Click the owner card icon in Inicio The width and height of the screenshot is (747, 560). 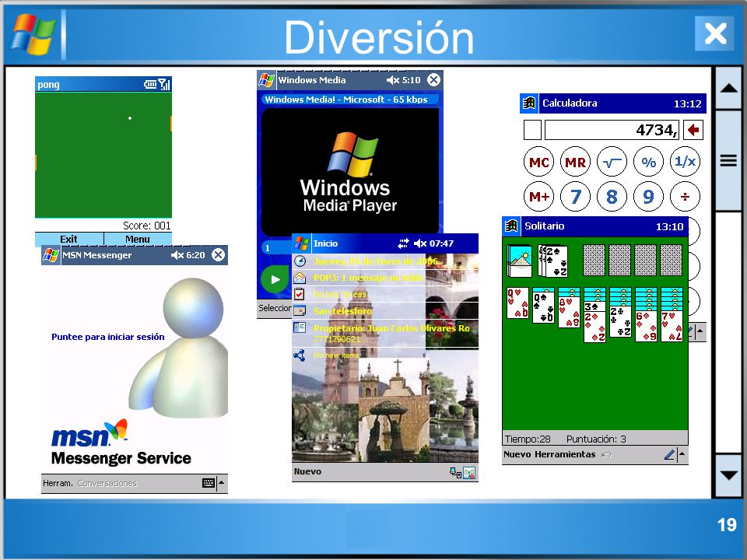pyautogui.click(x=300, y=327)
